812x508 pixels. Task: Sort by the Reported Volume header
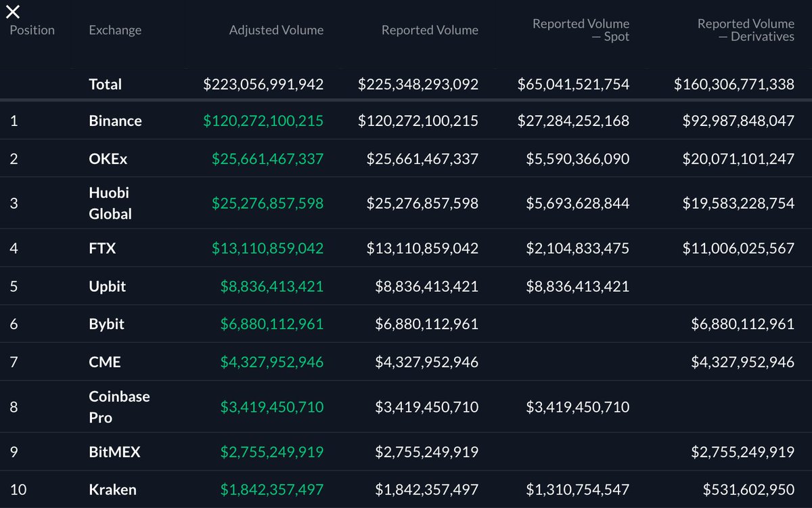(x=430, y=30)
